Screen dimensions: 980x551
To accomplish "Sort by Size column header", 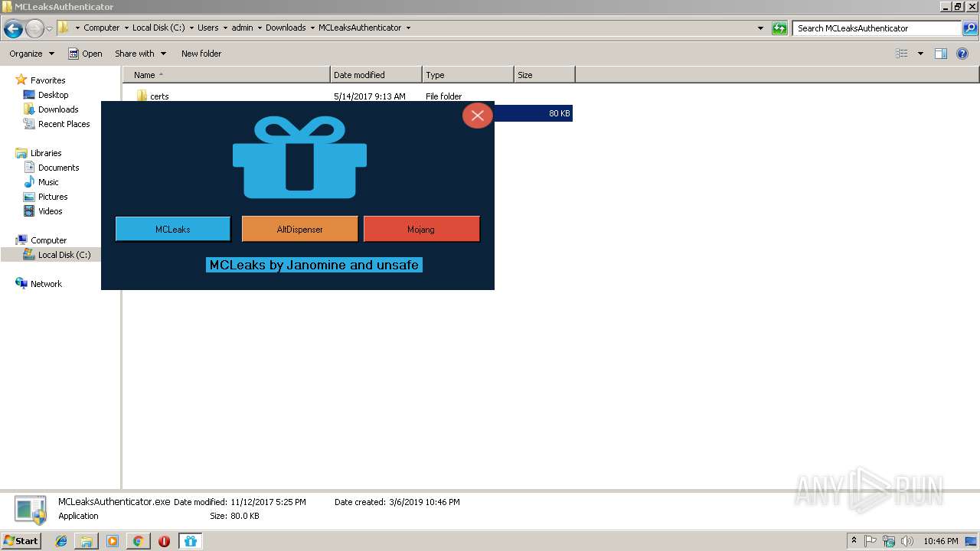I will (544, 75).
